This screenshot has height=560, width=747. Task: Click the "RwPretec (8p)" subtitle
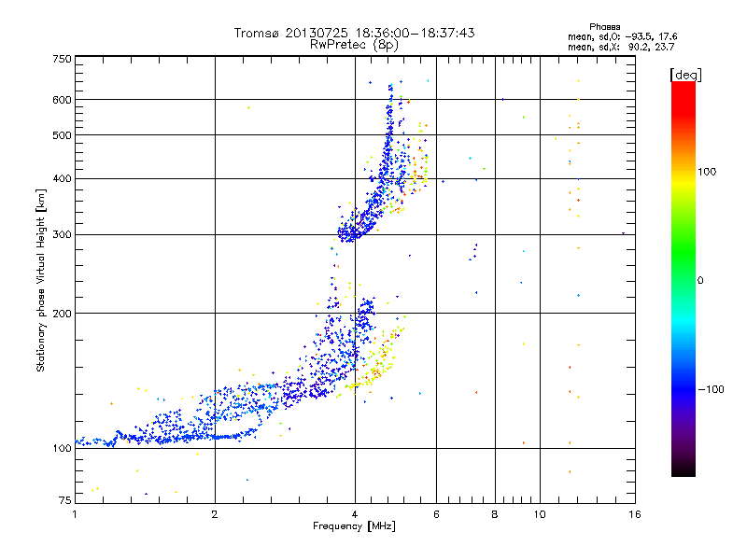pos(354,45)
